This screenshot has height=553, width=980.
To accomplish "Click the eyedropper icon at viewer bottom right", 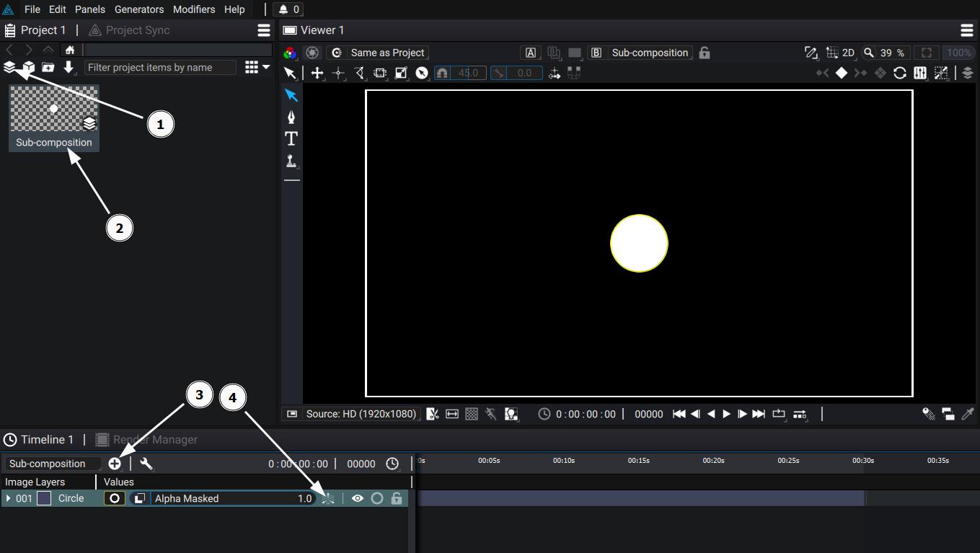I will pyautogui.click(x=968, y=414).
